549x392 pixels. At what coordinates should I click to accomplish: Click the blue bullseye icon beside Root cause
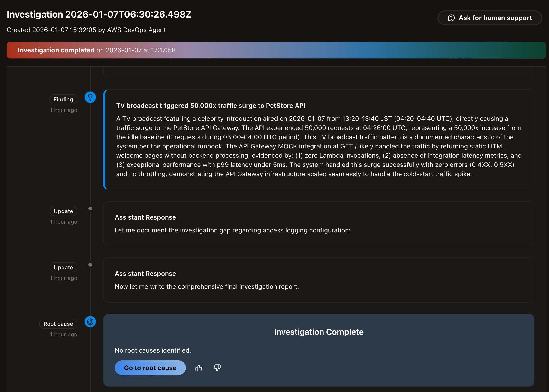point(90,322)
